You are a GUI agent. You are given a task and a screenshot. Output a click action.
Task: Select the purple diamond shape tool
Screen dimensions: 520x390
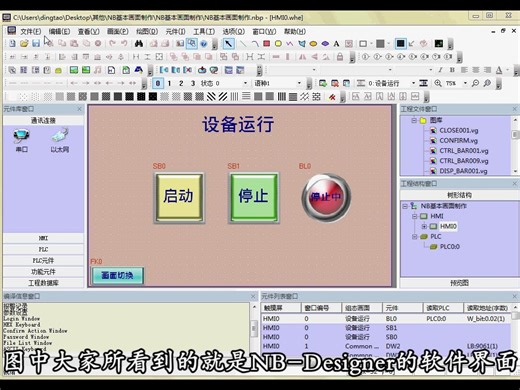pyautogui.click(x=325, y=44)
